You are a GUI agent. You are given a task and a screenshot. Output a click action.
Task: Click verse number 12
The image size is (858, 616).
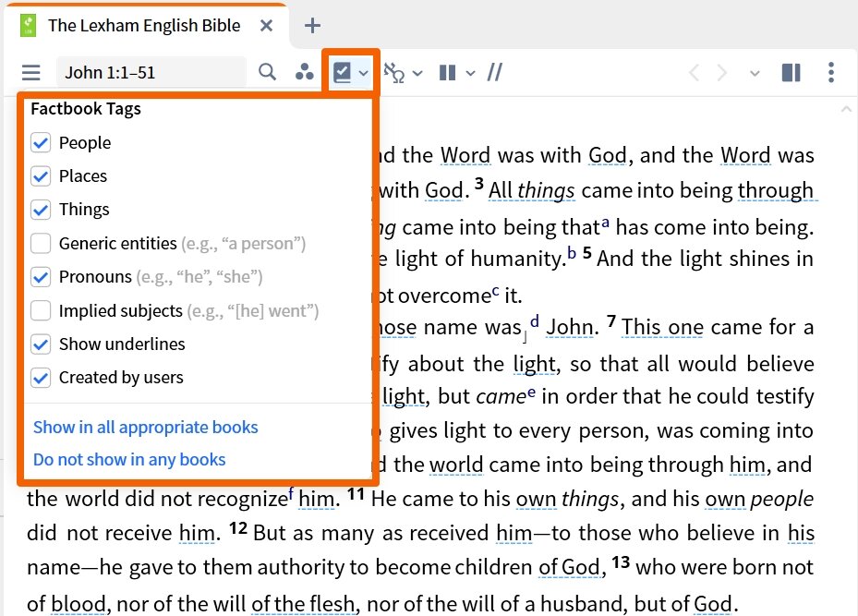[238, 528]
